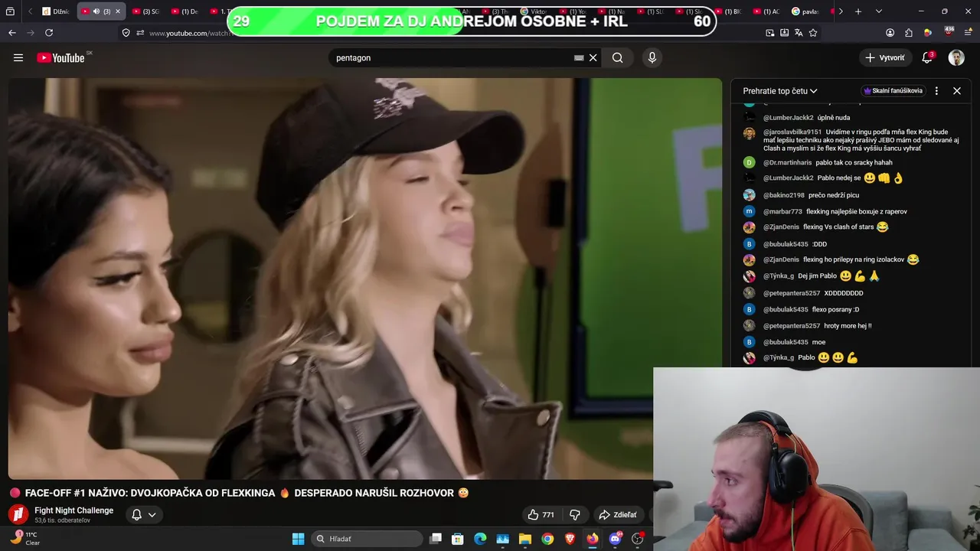Open the YouTube guide hamburger menu

(x=18, y=57)
